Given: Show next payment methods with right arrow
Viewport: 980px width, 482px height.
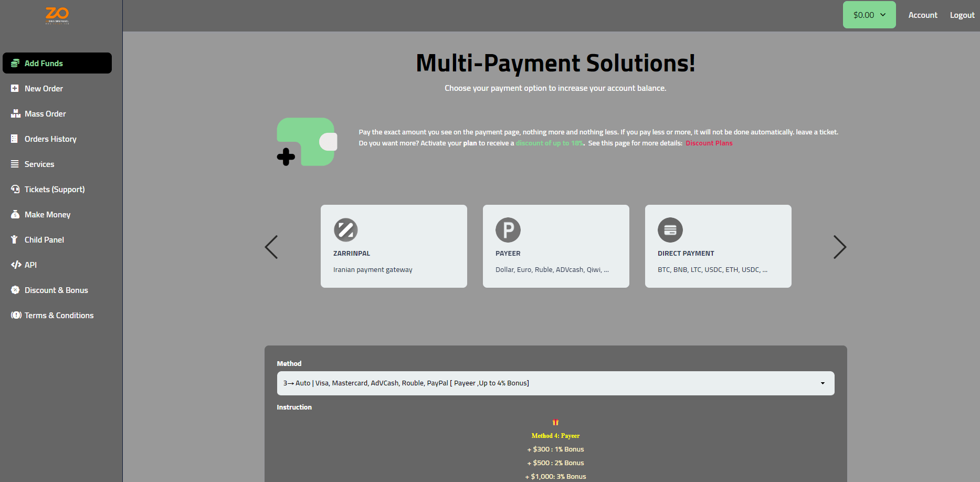Looking at the screenshot, I should coord(839,247).
